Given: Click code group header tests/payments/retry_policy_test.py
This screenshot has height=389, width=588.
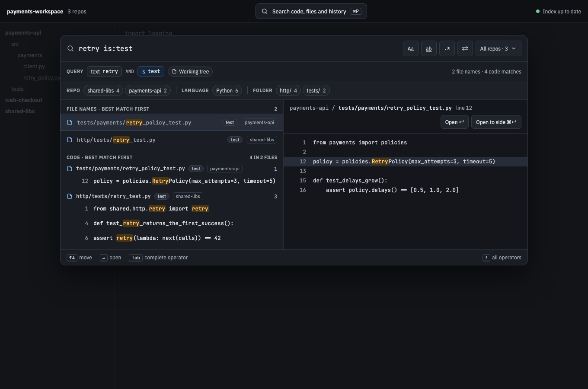Looking at the screenshot, I should tap(172, 169).
